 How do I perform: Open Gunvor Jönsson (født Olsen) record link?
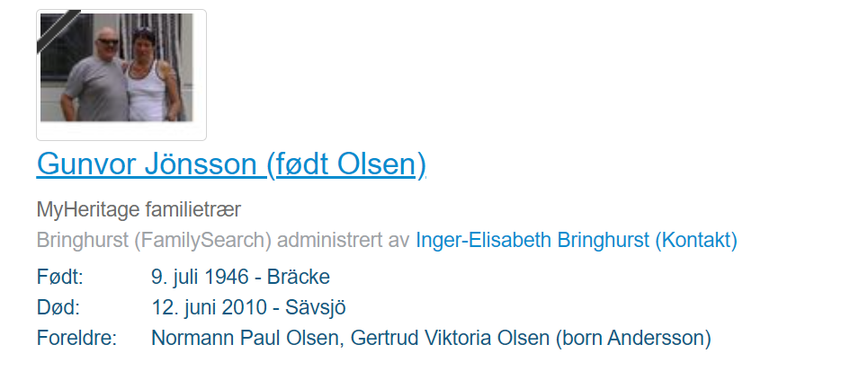(x=231, y=163)
